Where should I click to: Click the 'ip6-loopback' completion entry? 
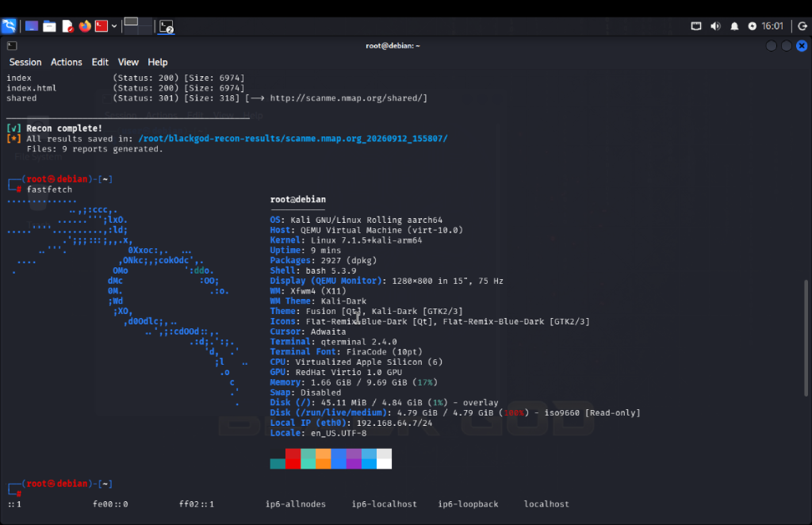pyautogui.click(x=468, y=504)
